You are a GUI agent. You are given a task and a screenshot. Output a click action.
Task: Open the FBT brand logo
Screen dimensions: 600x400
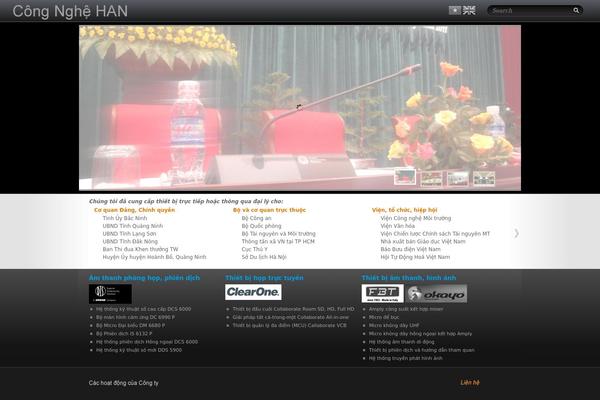[x=382, y=293]
